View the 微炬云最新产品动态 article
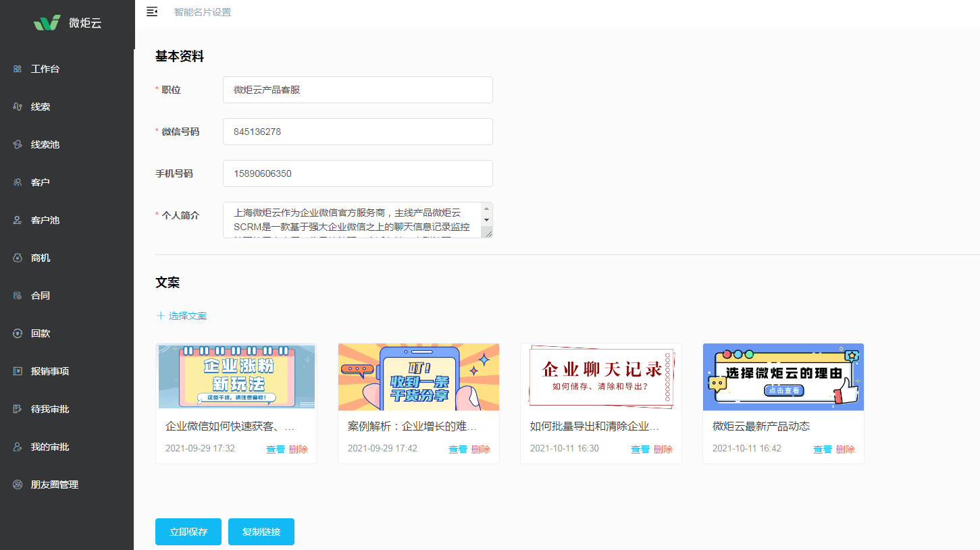 [823, 449]
